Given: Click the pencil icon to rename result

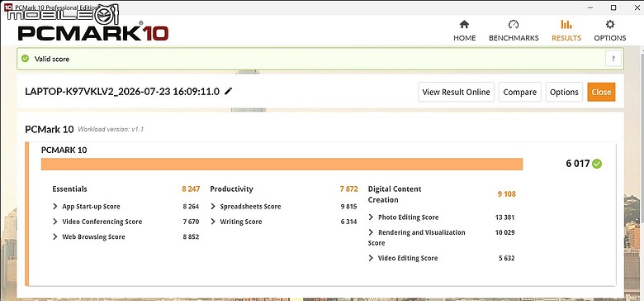Looking at the screenshot, I should coord(229,91).
